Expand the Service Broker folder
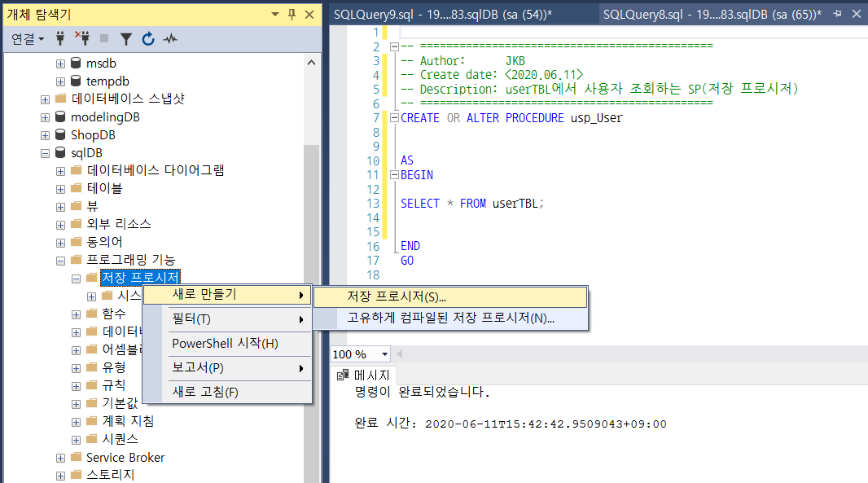The image size is (868, 483). [x=60, y=458]
